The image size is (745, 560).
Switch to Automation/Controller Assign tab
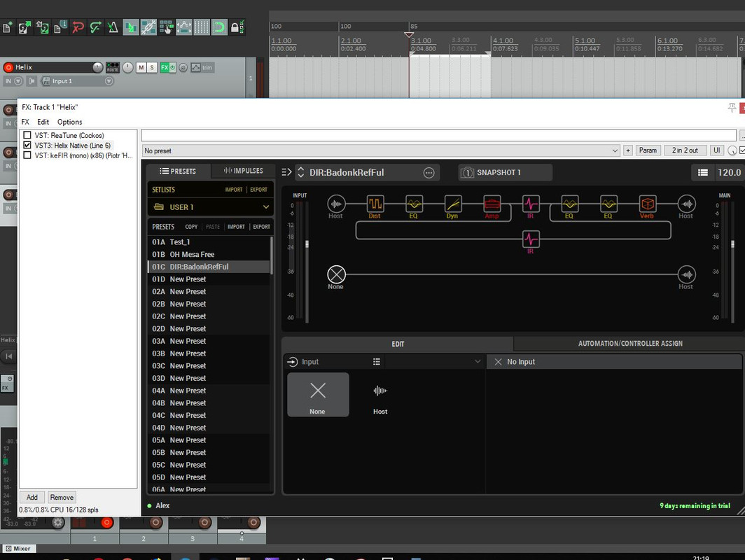(x=629, y=344)
